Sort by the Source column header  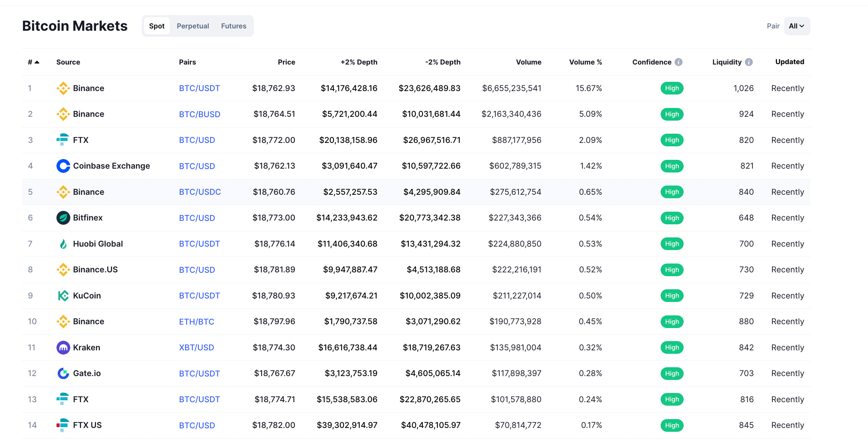[68, 62]
